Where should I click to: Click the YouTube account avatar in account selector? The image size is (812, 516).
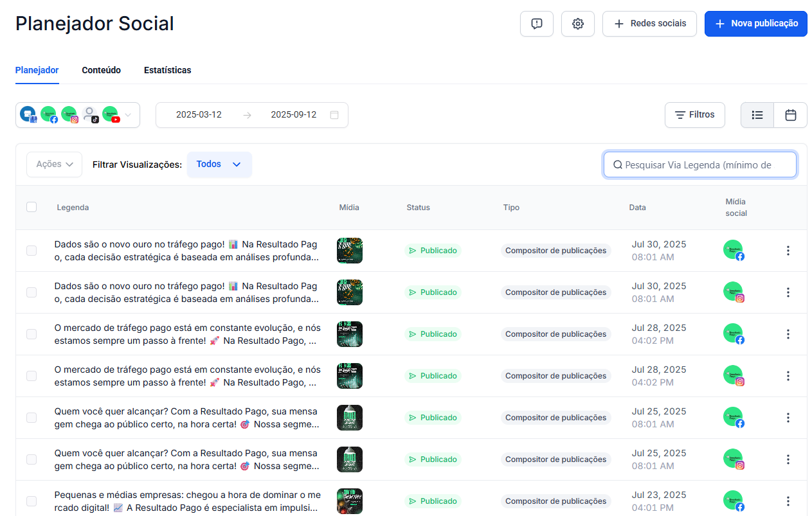click(111, 114)
